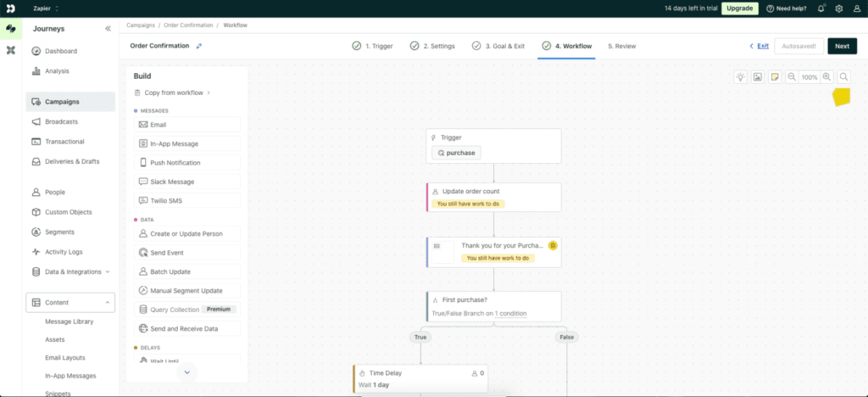Open the Zapier workspace switcher
Image resolution: width=868 pixels, height=397 pixels.
[46, 8]
